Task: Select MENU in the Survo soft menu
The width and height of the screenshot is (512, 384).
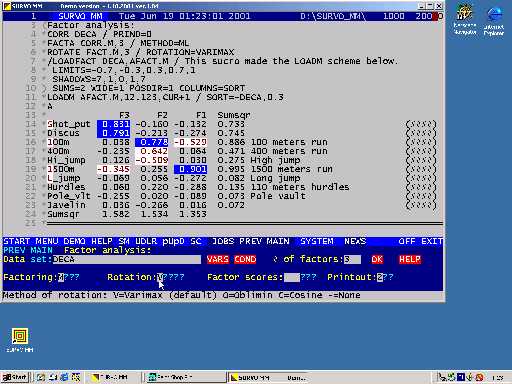Action: point(47,241)
